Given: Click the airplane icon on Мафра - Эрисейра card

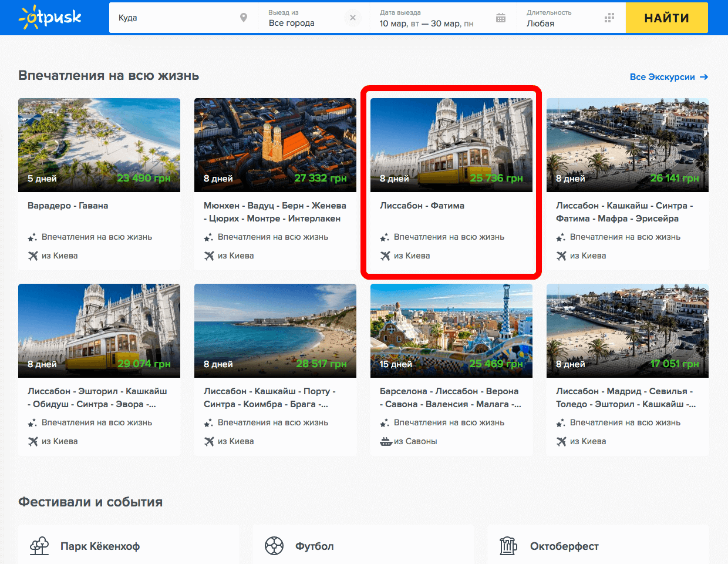Looking at the screenshot, I should (561, 256).
